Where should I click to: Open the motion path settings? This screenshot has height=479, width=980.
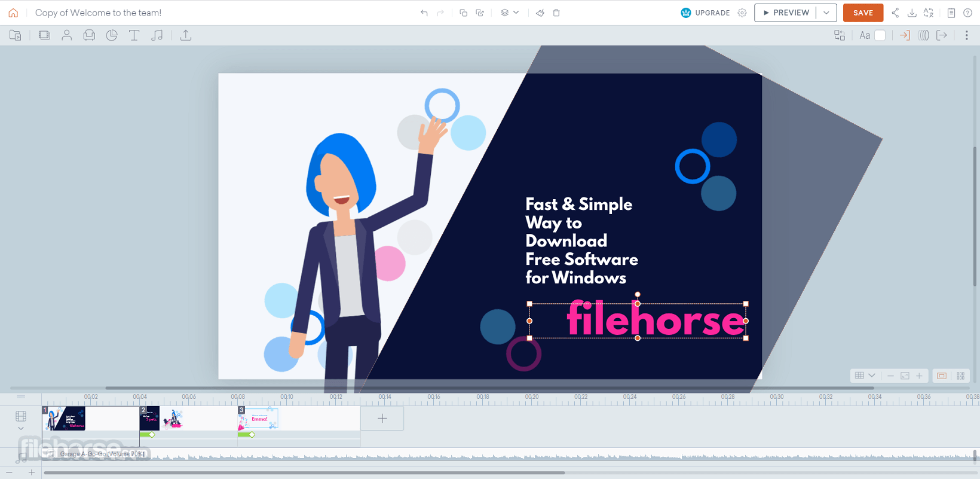(924, 35)
